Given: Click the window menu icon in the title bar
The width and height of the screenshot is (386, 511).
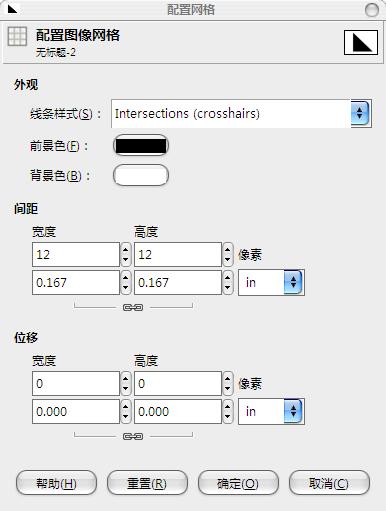Looking at the screenshot, I should point(12,9).
